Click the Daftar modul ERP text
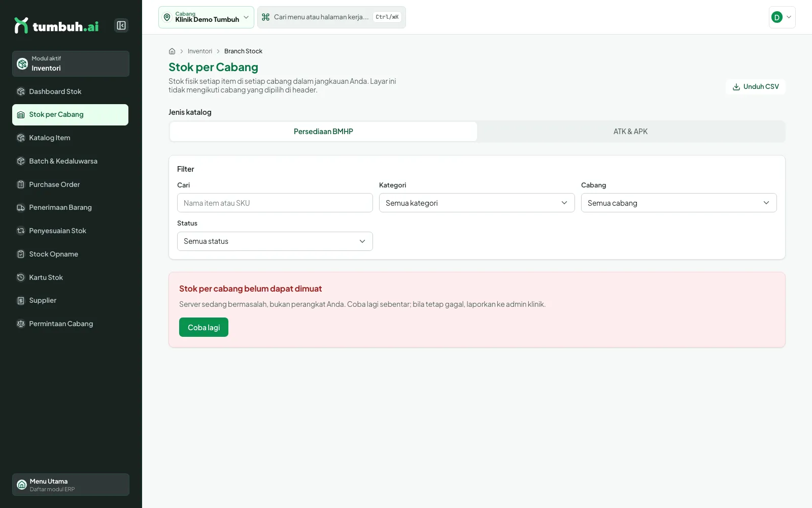Viewport: 812px width, 508px height. pos(52,490)
